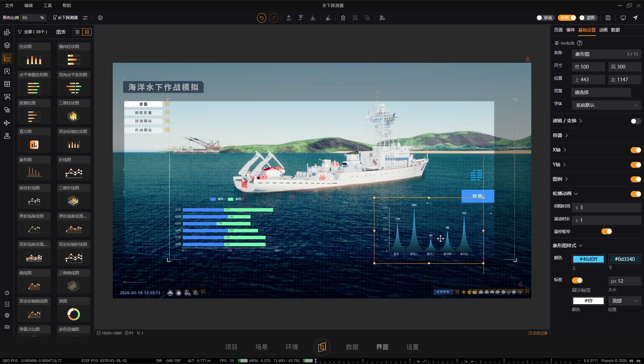The image size is (644, 364).
Task: Click the undo icon in the top toolbar
Action: point(261,18)
